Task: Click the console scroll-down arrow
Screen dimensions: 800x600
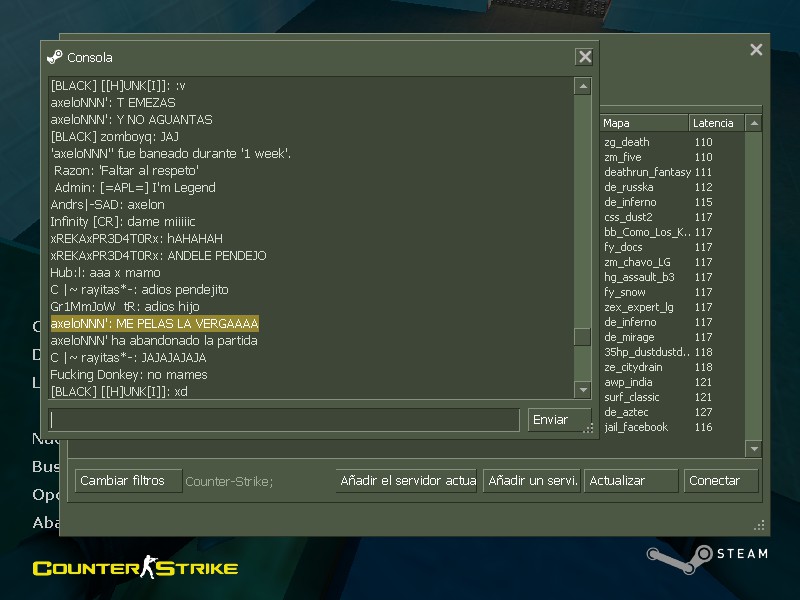Action: coord(582,390)
